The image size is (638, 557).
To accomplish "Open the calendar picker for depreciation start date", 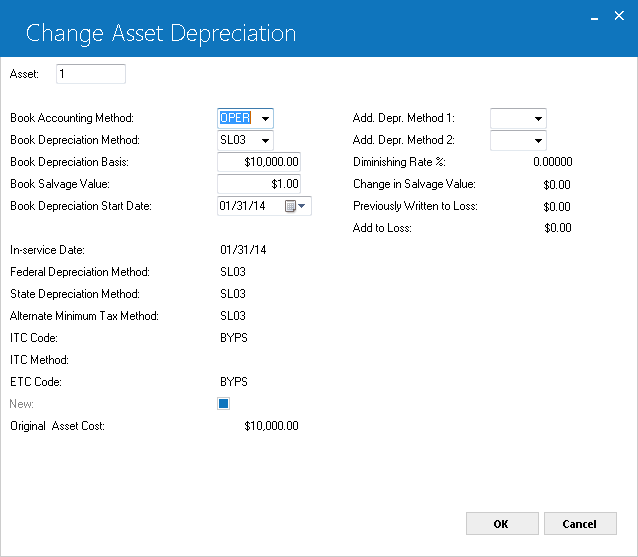I will pyautogui.click(x=295, y=206).
